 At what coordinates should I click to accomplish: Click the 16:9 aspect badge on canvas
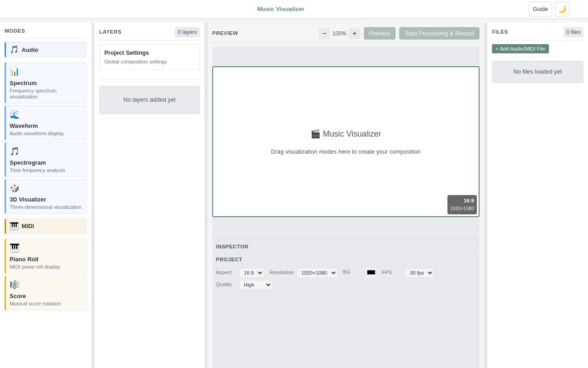(462, 205)
